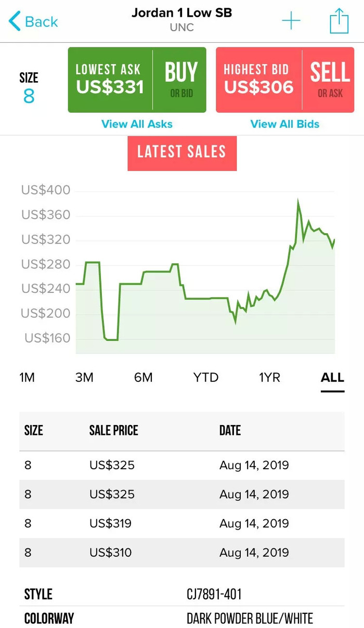This screenshot has height=628, width=364.
Task: Tap the style code CJ7891-401
Action: tap(214, 594)
